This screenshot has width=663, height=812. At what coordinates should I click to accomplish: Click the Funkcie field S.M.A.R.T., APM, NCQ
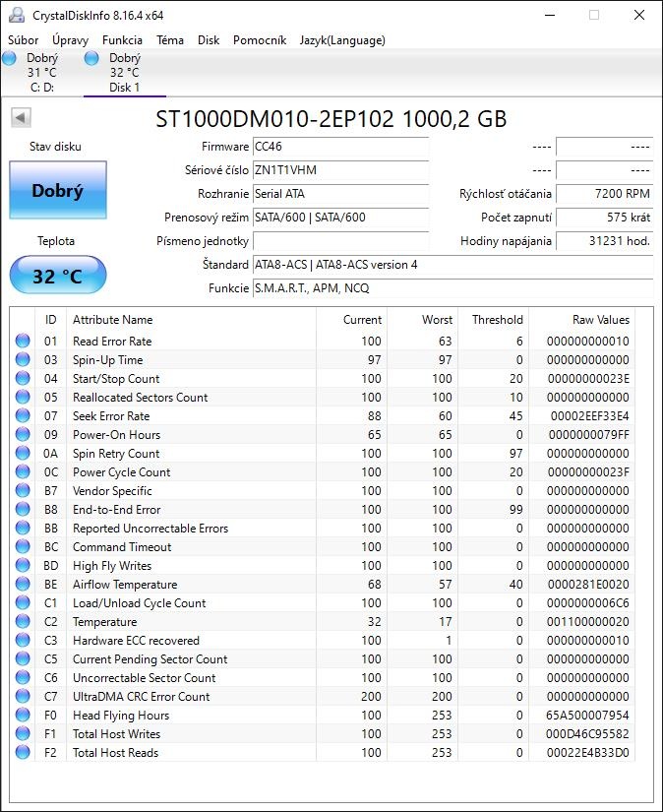[x=452, y=288]
